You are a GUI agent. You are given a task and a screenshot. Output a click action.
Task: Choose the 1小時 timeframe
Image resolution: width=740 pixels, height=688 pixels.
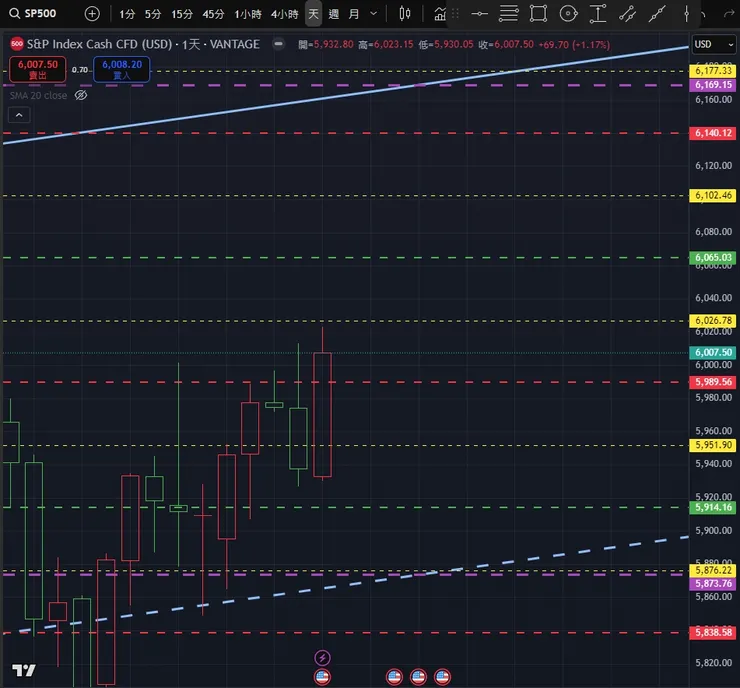248,14
